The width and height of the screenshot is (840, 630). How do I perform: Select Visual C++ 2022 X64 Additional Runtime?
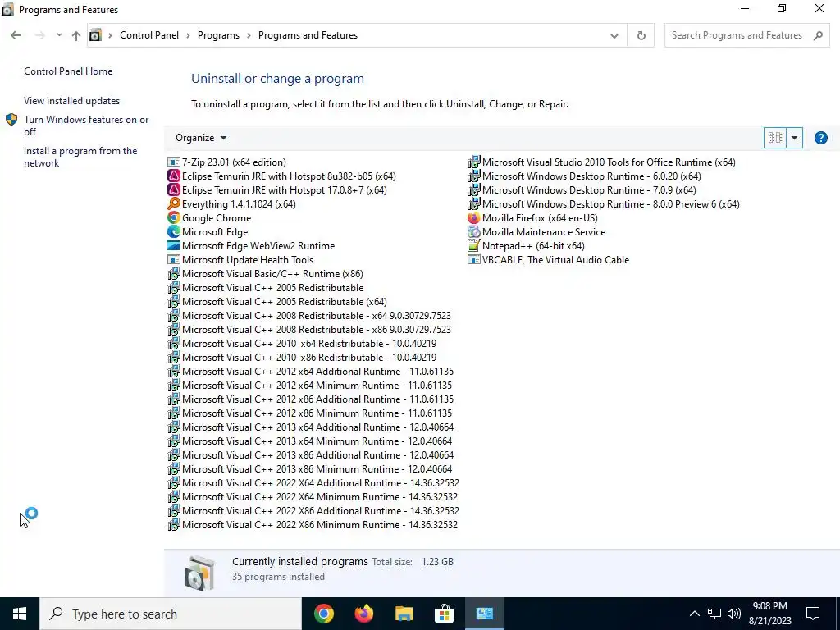[313, 482]
